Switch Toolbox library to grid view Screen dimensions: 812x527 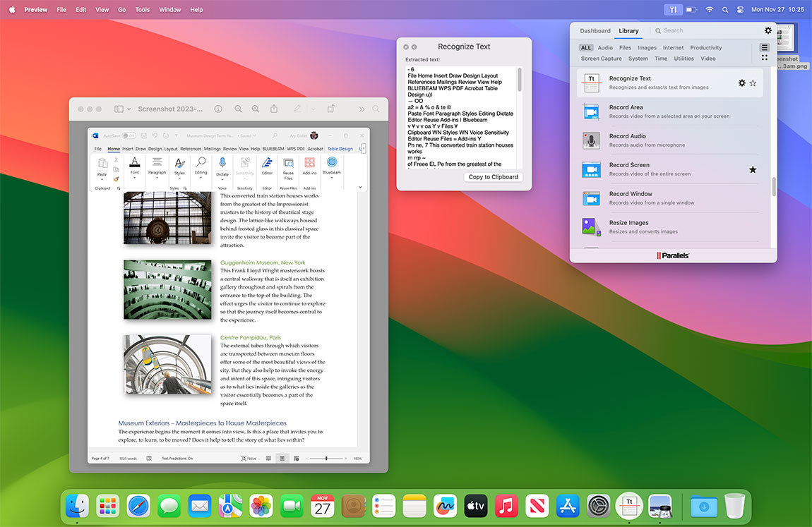pos(764,58)
